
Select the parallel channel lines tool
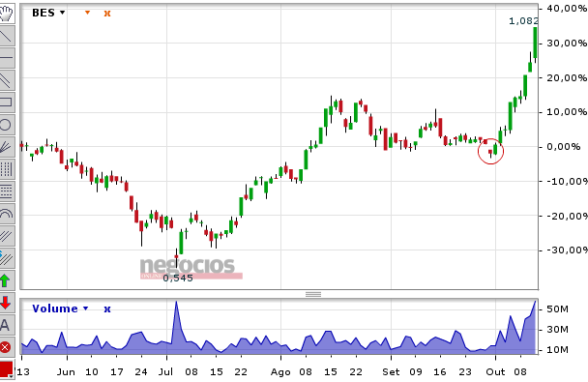point(7,80)
